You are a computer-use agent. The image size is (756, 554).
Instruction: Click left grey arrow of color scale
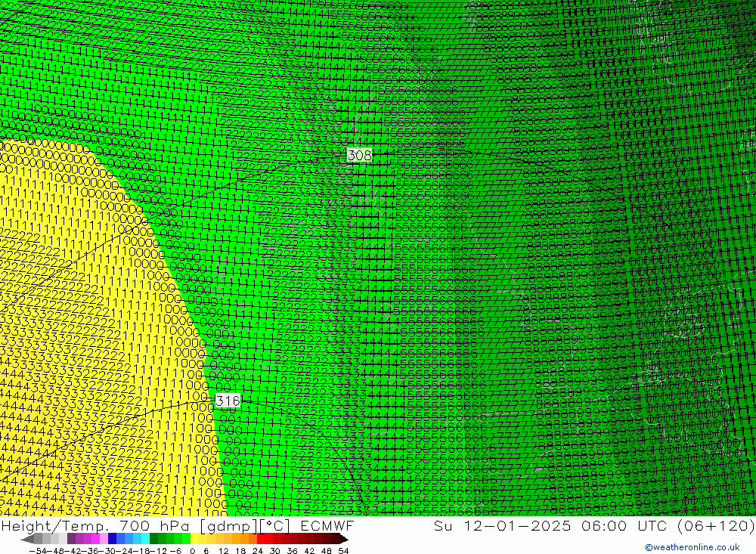pos(28,539)
